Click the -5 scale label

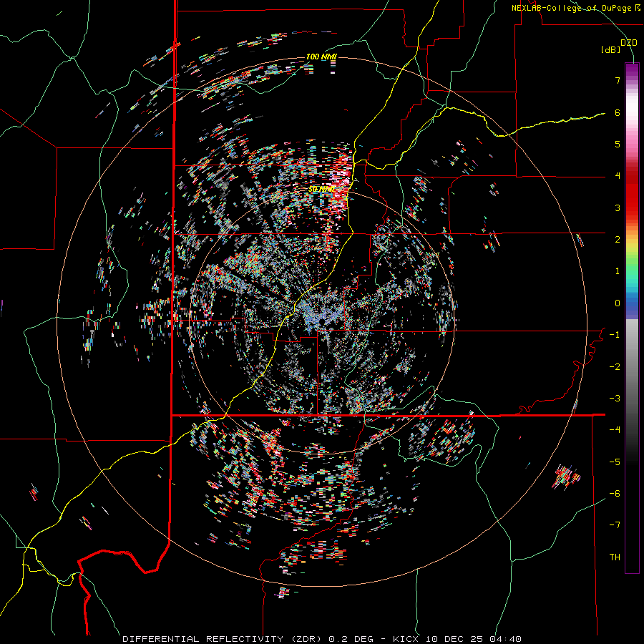(x=615, y=462)
